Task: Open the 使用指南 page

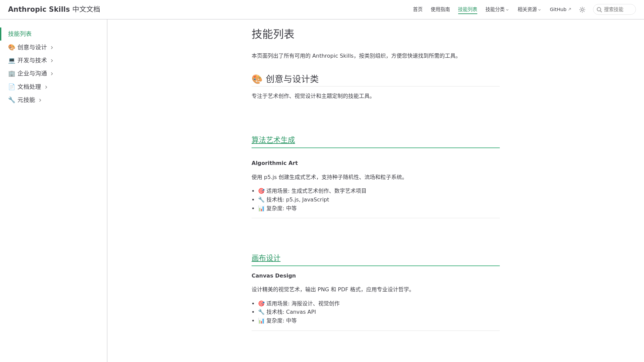Action: [440, 9]
